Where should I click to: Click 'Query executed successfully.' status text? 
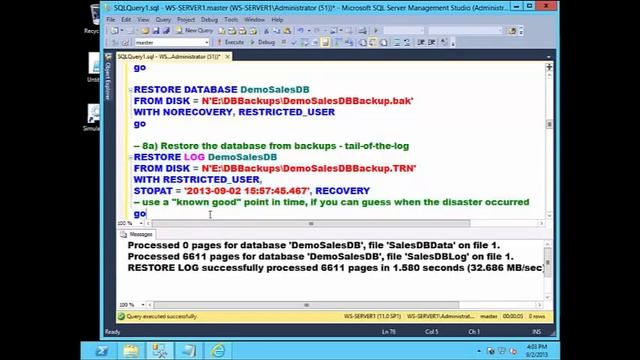click(162, 316)
